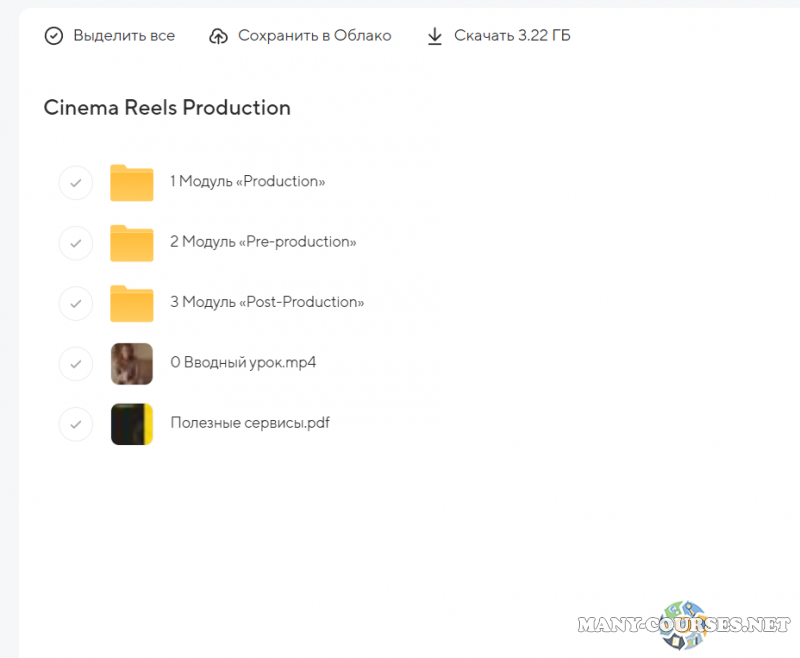
Task: Click the PDF thumbnail of Полезные сервисы
Action: (132, 424)
